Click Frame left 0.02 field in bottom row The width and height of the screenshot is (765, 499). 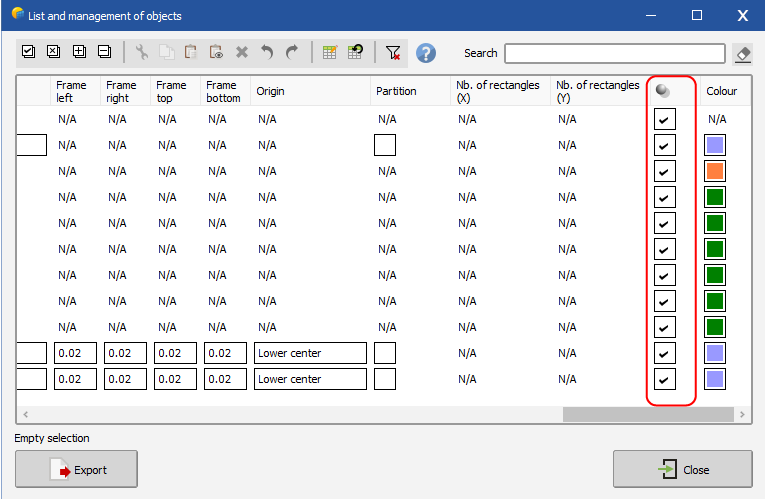click(x=75, y=379)
